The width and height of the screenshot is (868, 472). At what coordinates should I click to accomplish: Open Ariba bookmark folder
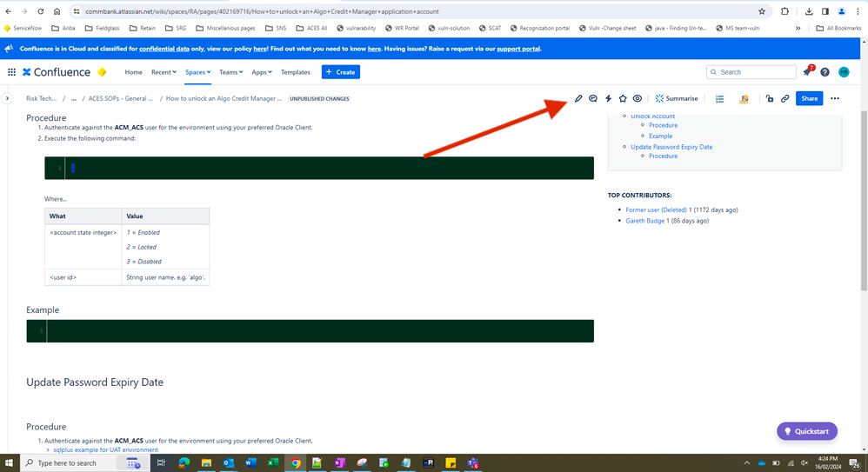(x=63, y=28)
